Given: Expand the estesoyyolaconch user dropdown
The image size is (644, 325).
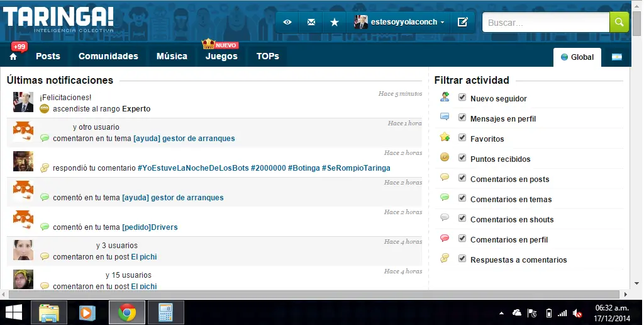Looking at the screenshot, I should (399, 22).
